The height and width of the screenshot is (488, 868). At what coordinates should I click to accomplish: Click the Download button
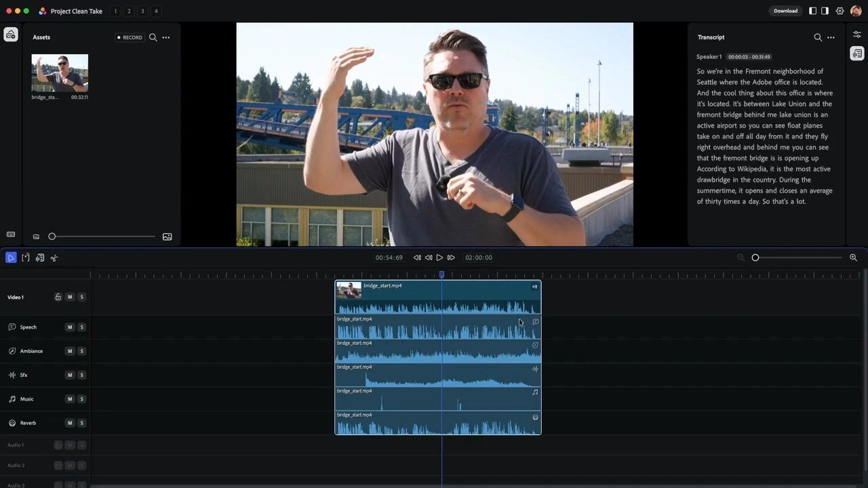(785, 11)
